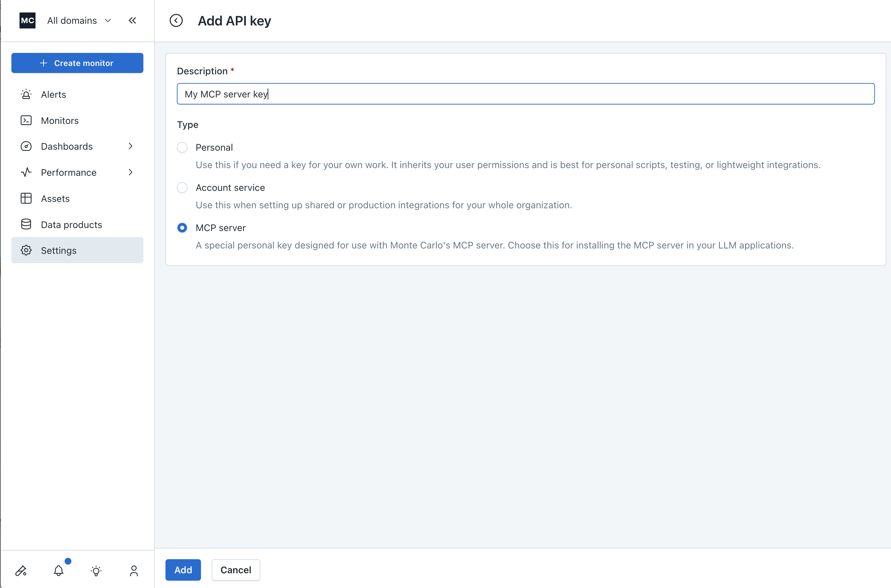Click the lightbulb tips icon
Viewport: 891px width, 588px height.
coord(96,570)
